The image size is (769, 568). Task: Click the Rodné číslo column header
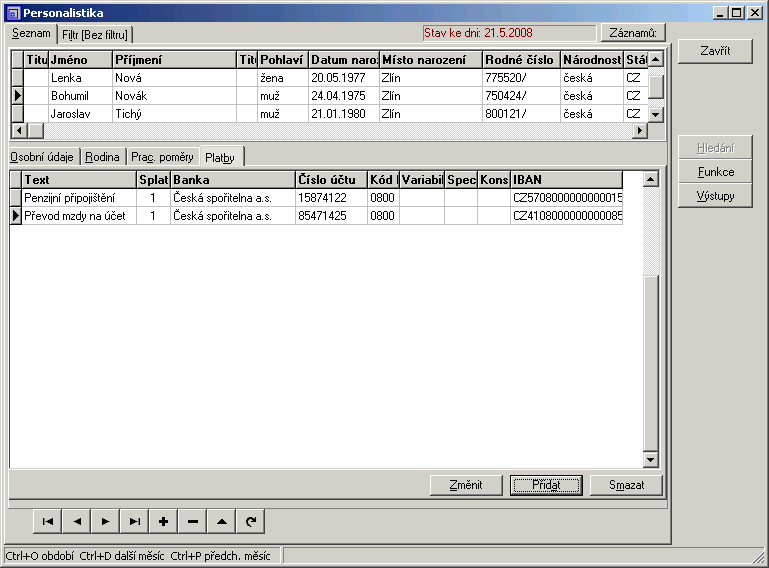[x=522, y=60]
